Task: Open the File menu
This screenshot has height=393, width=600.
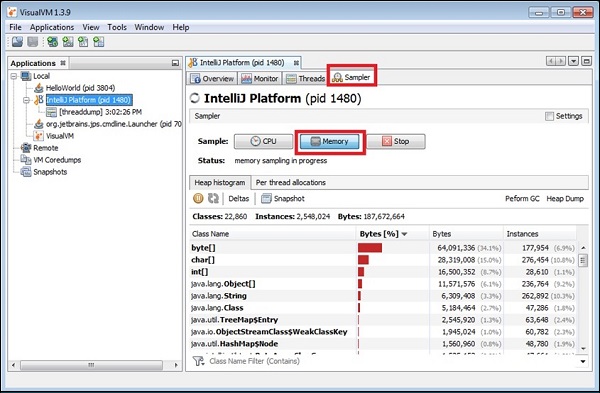Action: [15, 27]
